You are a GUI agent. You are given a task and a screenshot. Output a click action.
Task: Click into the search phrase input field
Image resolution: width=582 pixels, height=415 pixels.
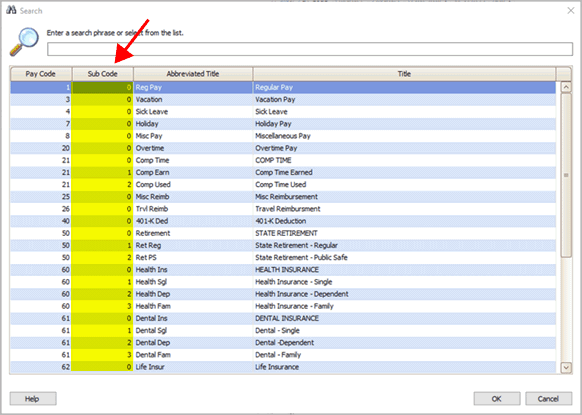tap(310, 49)
